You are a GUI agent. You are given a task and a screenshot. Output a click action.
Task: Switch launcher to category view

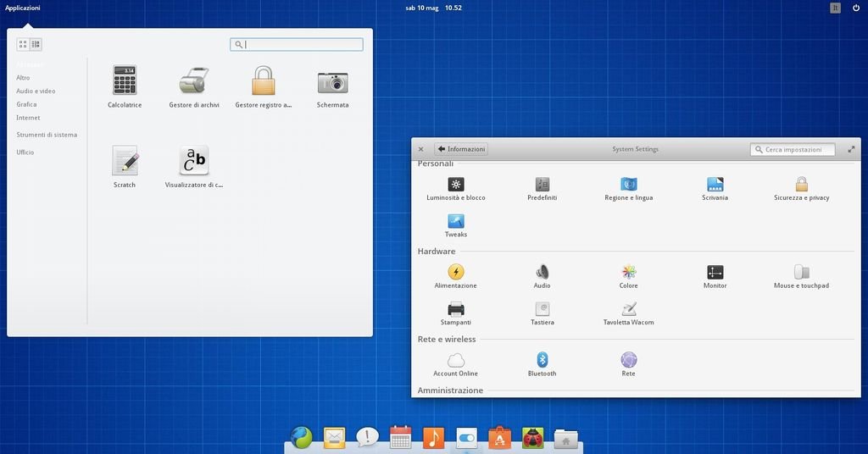point(36,45)
